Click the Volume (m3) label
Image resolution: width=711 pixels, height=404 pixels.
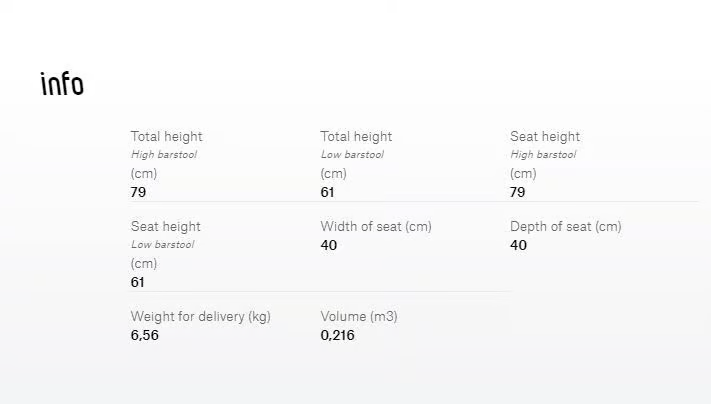(359, 316)
